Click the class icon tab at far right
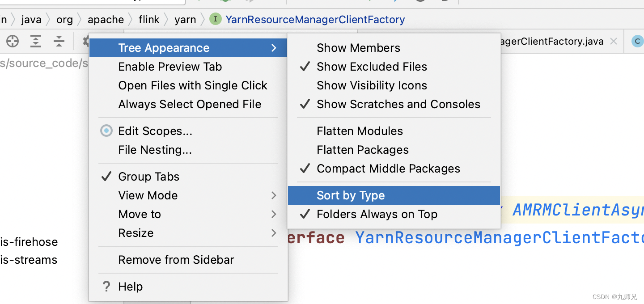 click(x=637, y=42)
